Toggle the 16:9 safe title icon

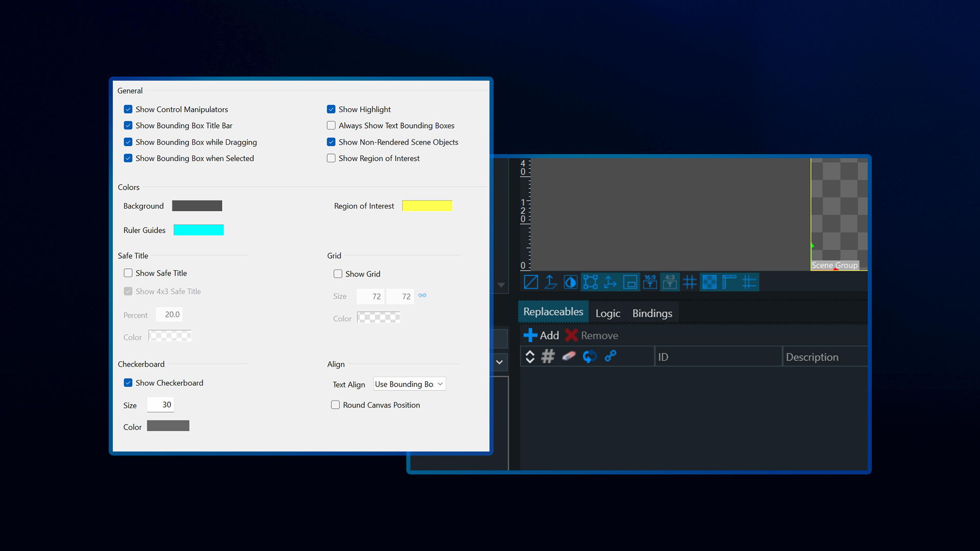click(x=650, y=282)
